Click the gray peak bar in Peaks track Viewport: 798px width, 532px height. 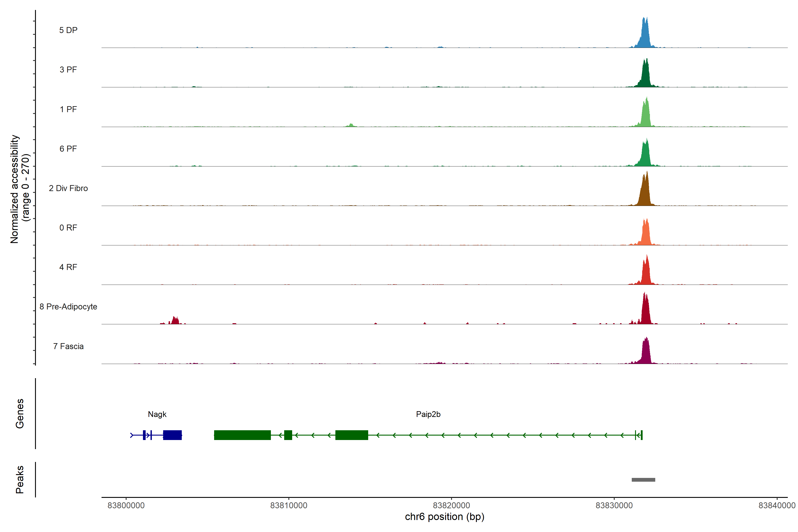(x=643, y=480)
